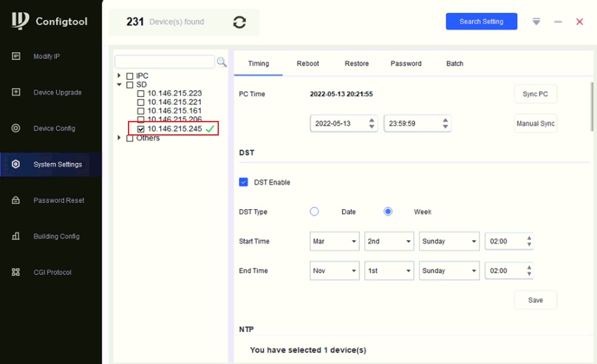
Task: Minimize the Configtool window
Action: tap(558, 22)
